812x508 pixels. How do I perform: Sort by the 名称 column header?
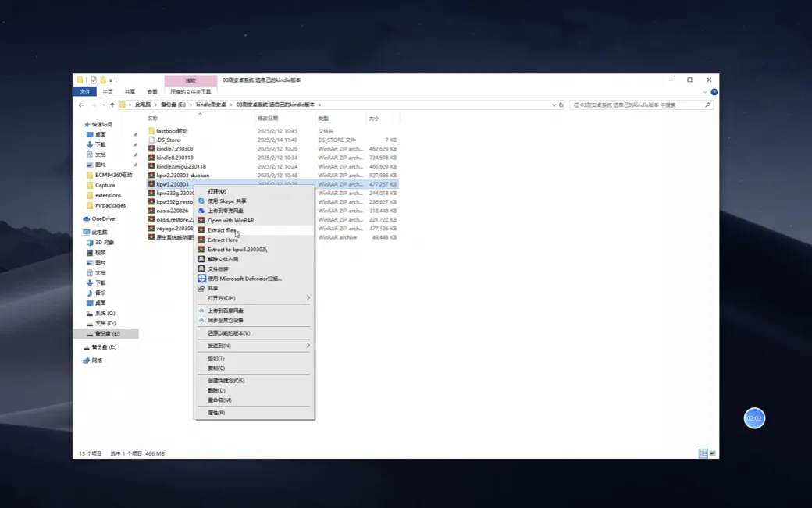click(x=153, y=119)
